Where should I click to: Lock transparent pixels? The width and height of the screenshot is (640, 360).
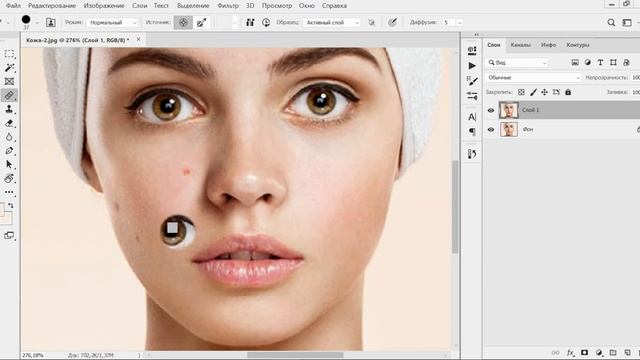(x=521, y=92)
